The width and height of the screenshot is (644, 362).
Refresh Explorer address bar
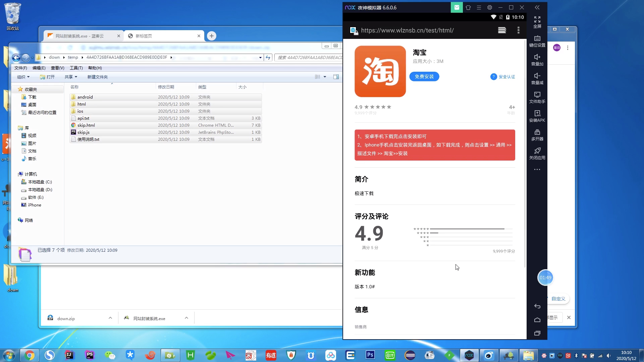coord(268,57)
